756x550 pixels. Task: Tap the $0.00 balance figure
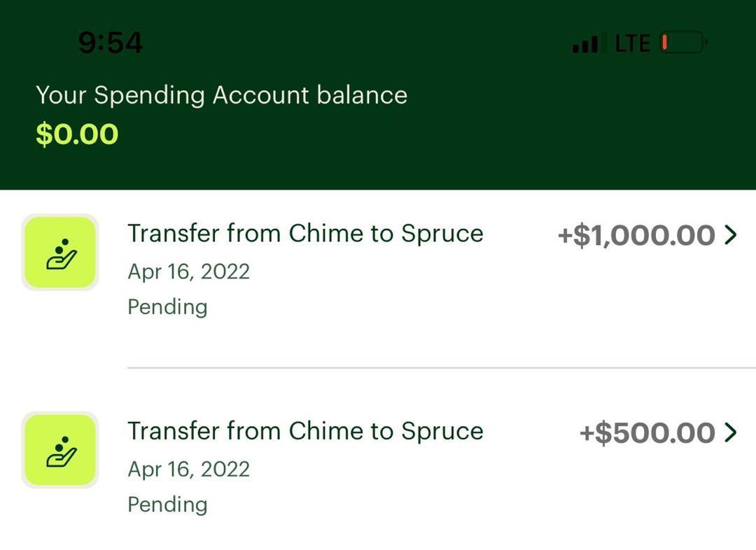click(77, 134)
